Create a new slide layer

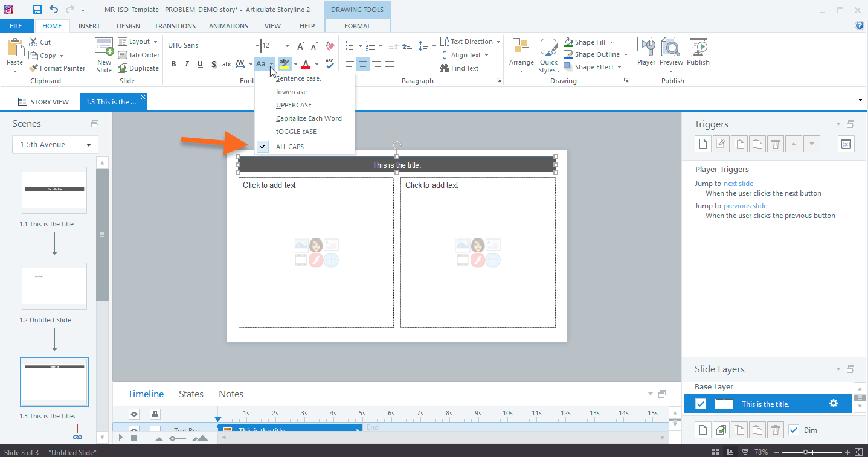click(x=702, y=429)
